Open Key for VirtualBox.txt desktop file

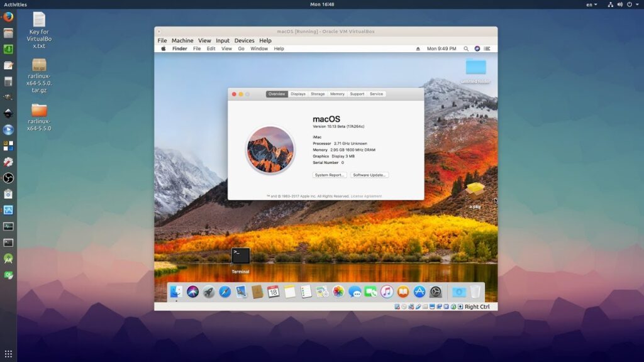[39, 30]
